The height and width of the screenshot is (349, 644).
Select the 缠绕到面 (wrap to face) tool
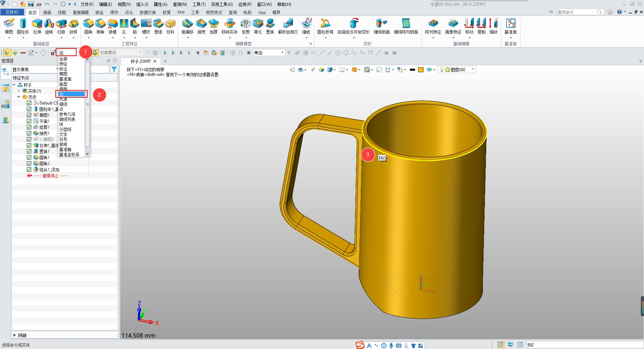tap(381, 27)
